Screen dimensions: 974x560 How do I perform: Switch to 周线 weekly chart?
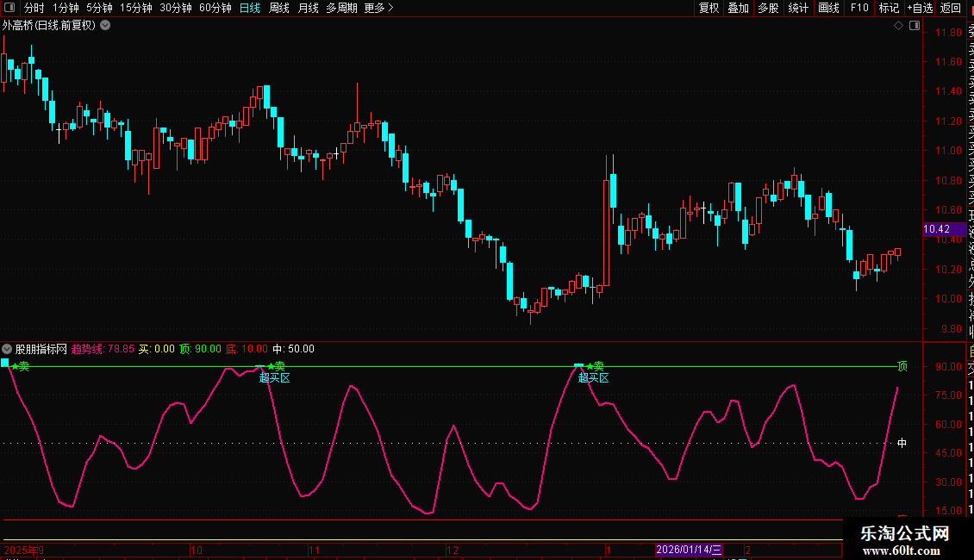click(x=279, y=8)
